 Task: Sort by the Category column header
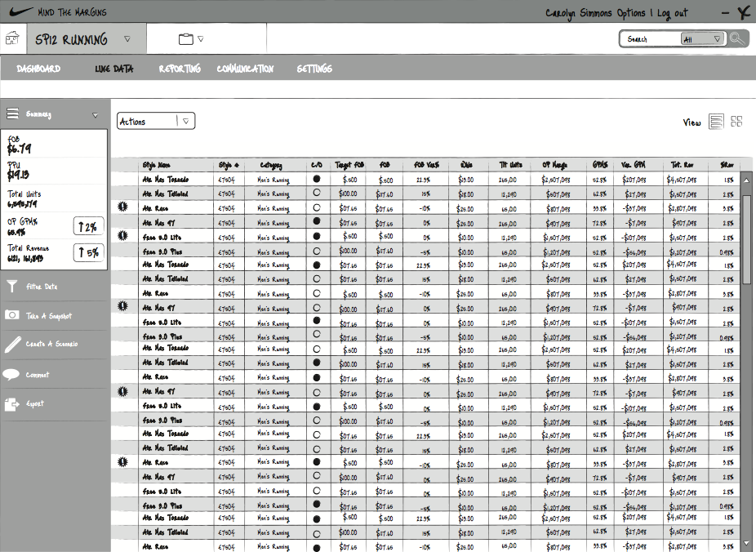(271, 165)
